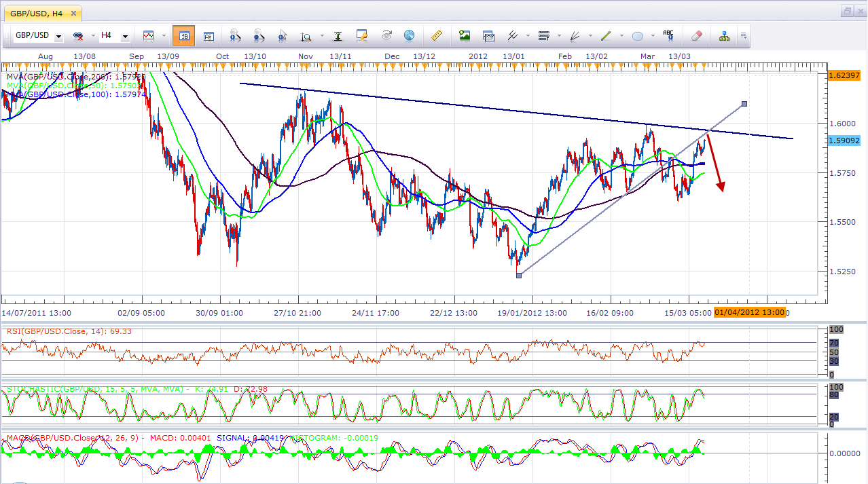
Task: Click the MVA 200 indicator label
Action: (x=75, y=77)
